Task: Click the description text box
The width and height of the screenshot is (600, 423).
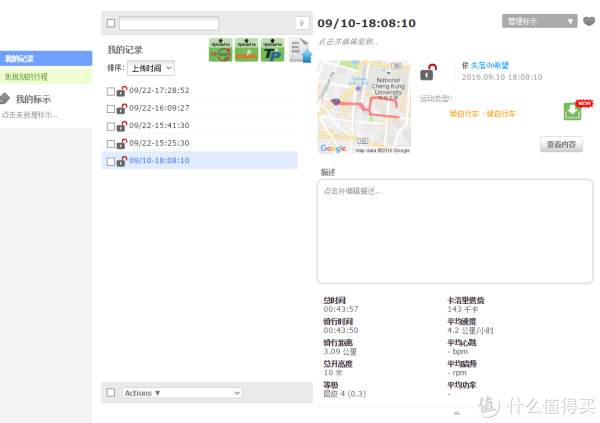Action: click(455, 232)
